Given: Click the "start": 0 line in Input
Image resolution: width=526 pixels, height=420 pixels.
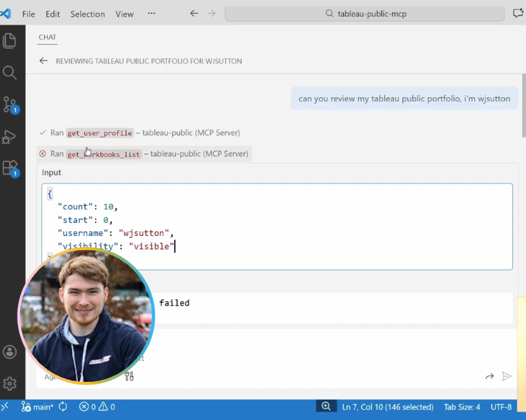Looking at the screenshot, I should coord(86,220).
